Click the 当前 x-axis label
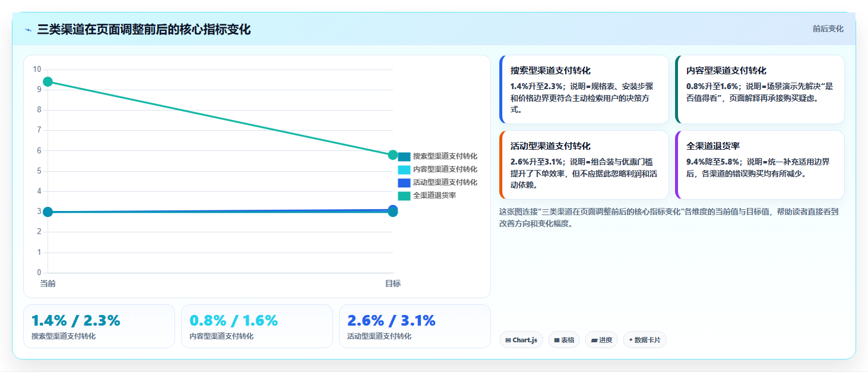The height and width of the screenshot is (372, 868). tap(48, 283)
